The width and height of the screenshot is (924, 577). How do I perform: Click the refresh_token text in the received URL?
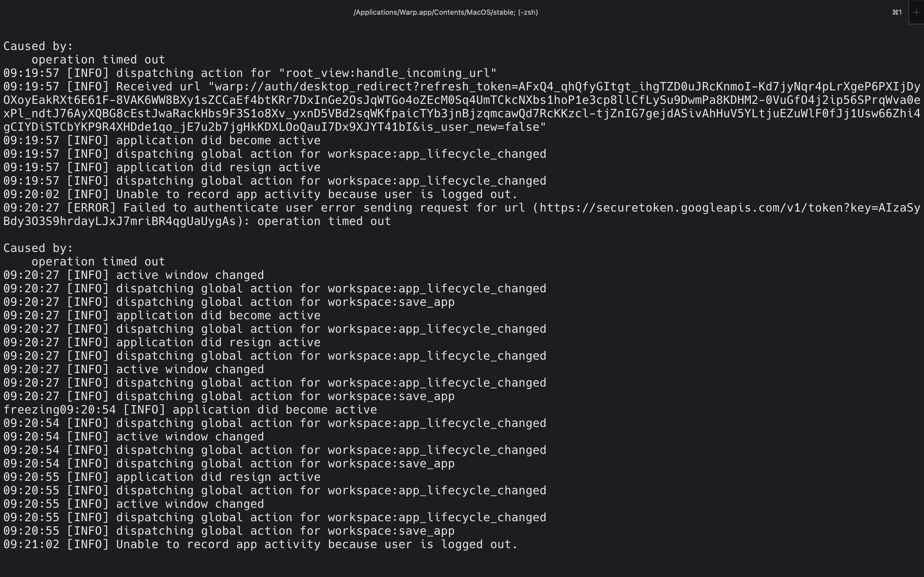click(466, 86)
